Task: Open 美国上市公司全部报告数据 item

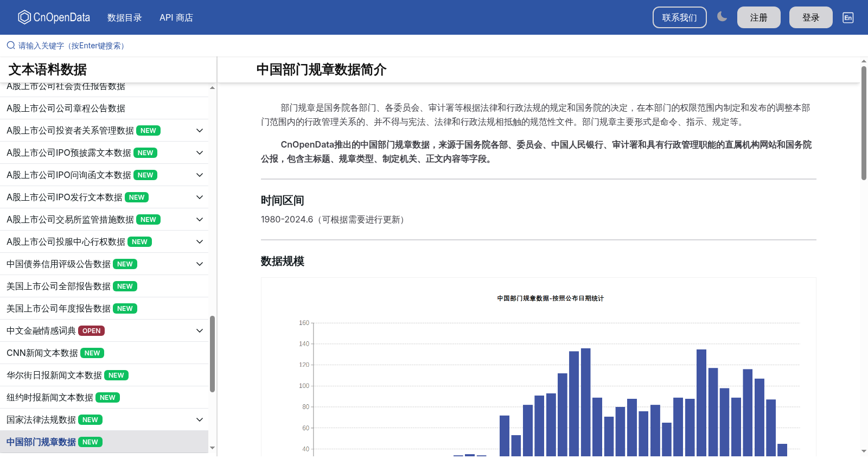Action: pos(104,286)
